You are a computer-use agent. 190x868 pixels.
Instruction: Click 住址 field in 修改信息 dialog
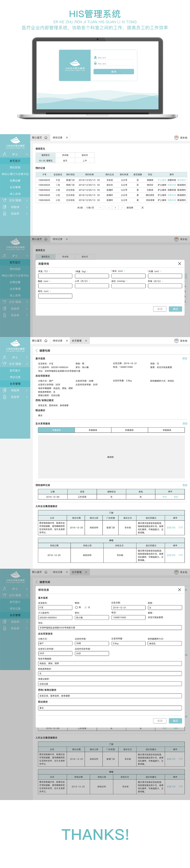(110, 628)
